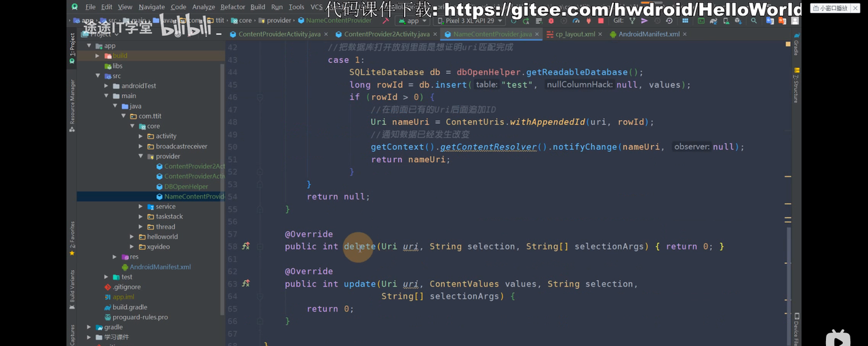Select build.gradle in project tree

(130, 307)
